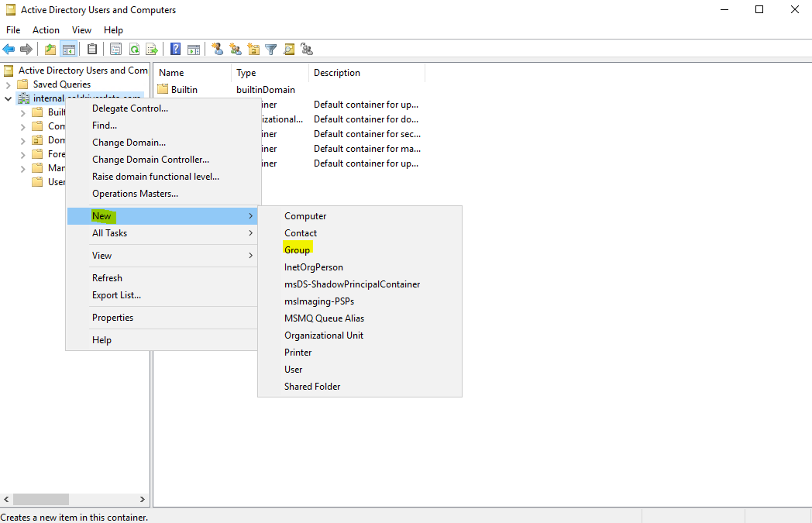This screenshot has height=523, width=812.
Task: Click the Refresh toolbar icon
Action: click(x=134, y=50)
